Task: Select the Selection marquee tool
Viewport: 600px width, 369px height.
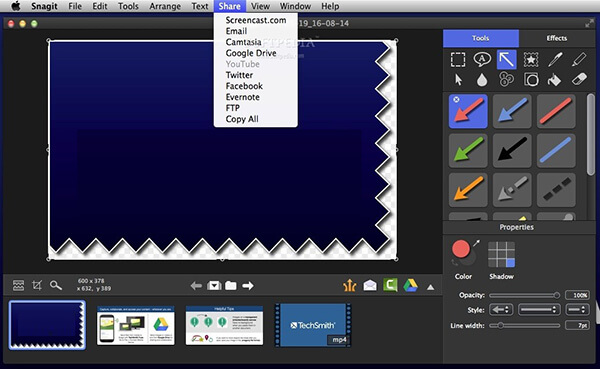Action: [458, 60]
